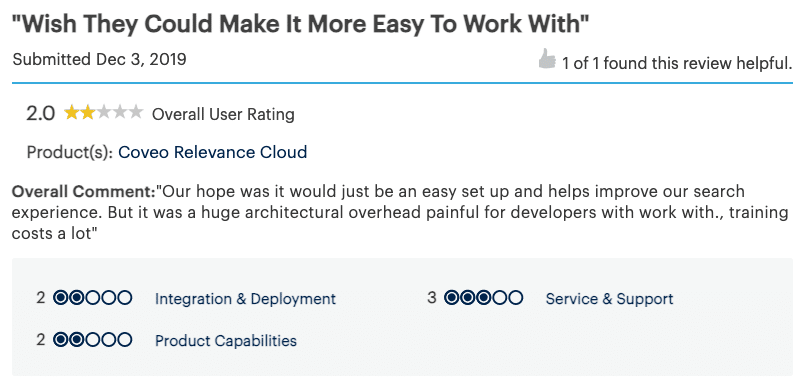Viewport: 808px width, 389px height.
Task: Click the 2.0 overall rating number
Action: [40, 113]
